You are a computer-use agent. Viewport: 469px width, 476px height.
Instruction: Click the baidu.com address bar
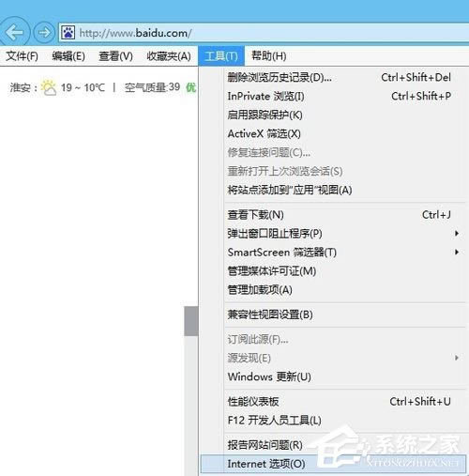(264, 33)
